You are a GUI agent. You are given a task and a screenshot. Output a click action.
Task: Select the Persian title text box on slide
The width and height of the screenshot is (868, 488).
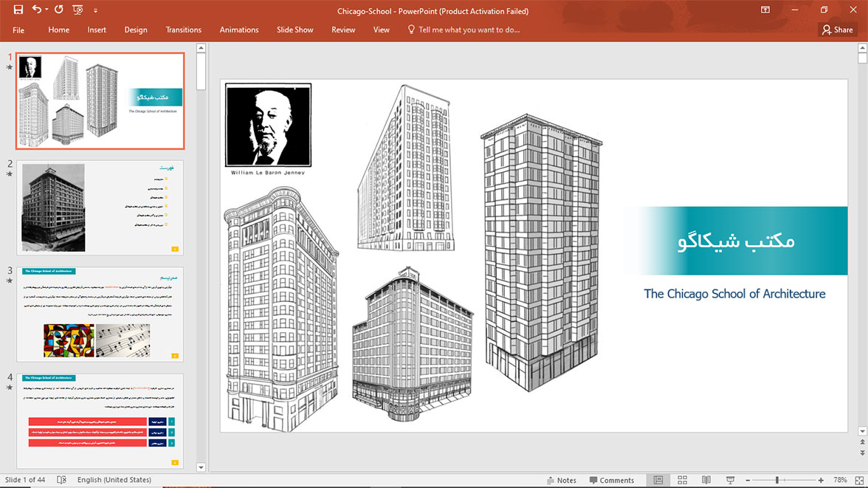pyautogui.click(x=735, y=241)
